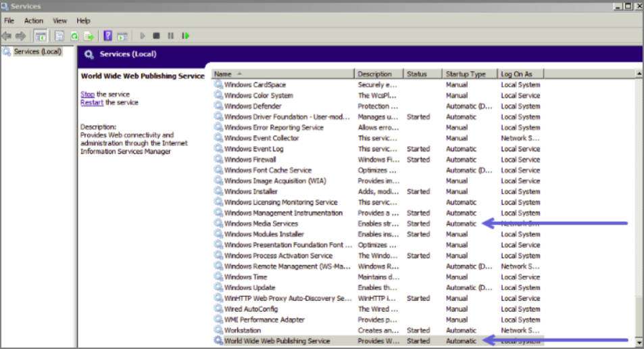Toggle Show/Hide Action Pane toolbar icon

coord(122,36)
